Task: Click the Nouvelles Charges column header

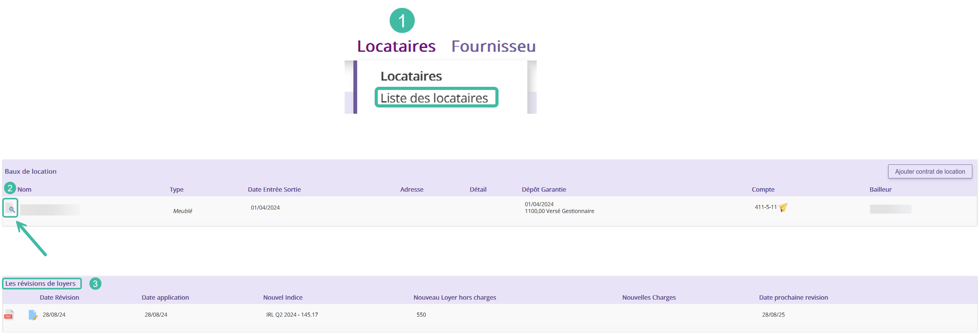Action: 649,297
